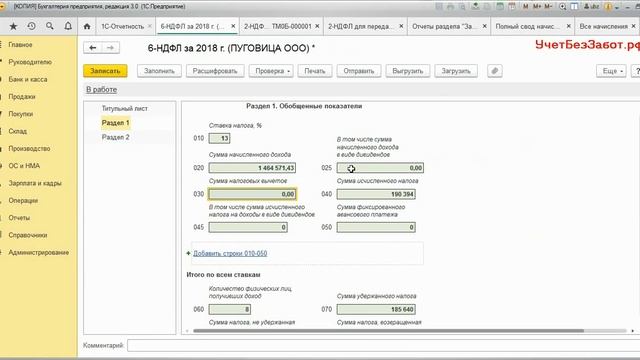Click the Отправить button
The image size is (640, 360).
(x=359, y=71)
